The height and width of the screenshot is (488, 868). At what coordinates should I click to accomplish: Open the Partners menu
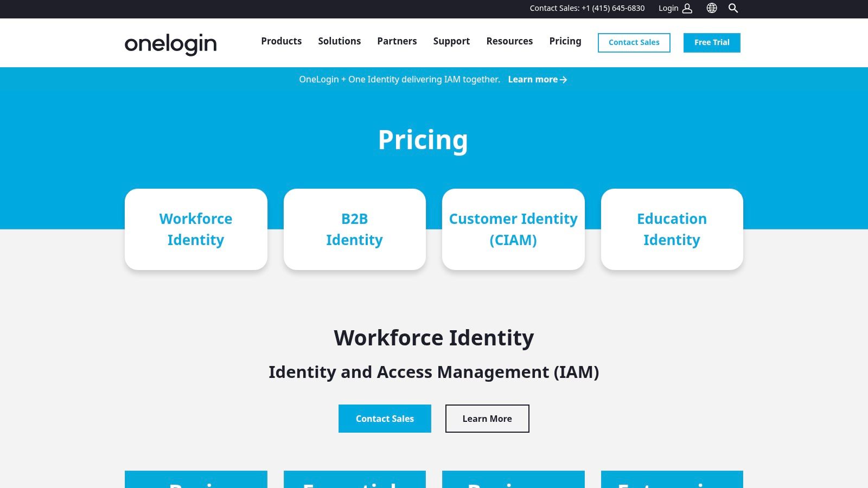tap(397, 41)
